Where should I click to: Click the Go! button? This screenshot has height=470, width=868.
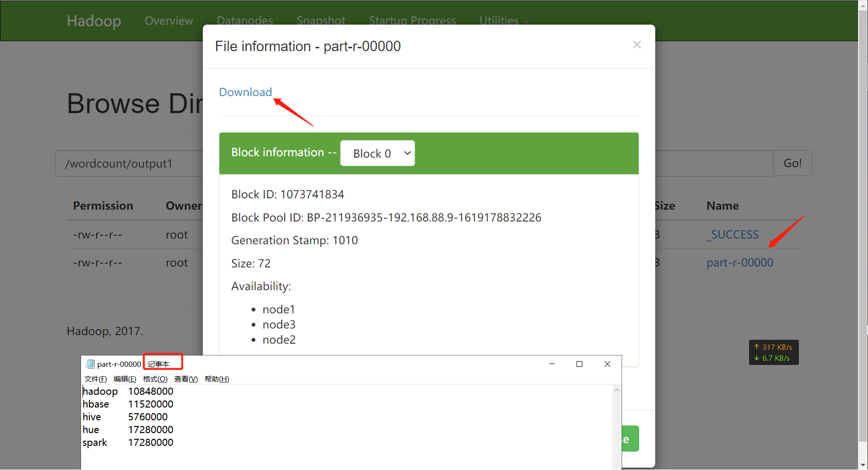(793, 163)
